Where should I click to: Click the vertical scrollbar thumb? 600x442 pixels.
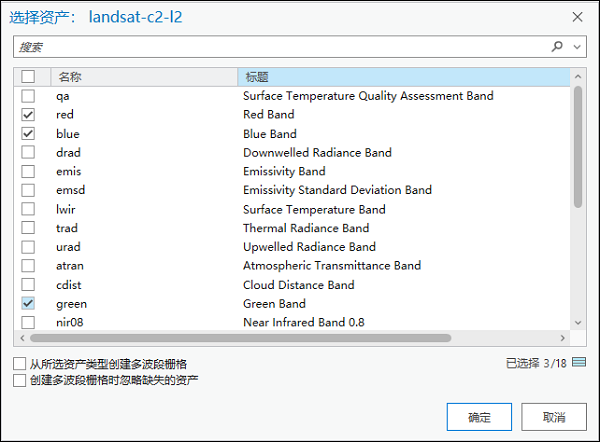tap(578, 145)
